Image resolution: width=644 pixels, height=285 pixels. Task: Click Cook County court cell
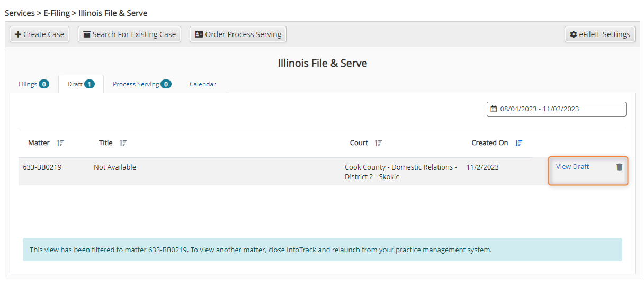(401, 172)
